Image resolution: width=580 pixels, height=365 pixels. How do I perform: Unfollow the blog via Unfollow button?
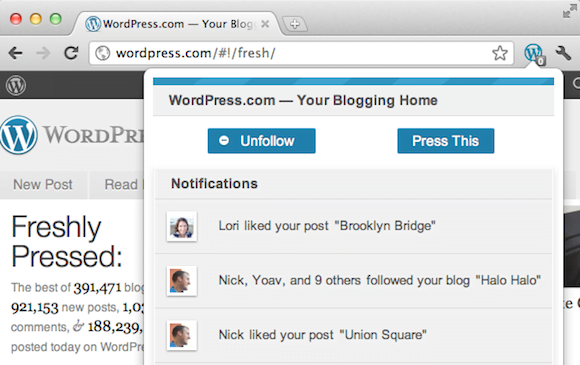pos(262,141)
